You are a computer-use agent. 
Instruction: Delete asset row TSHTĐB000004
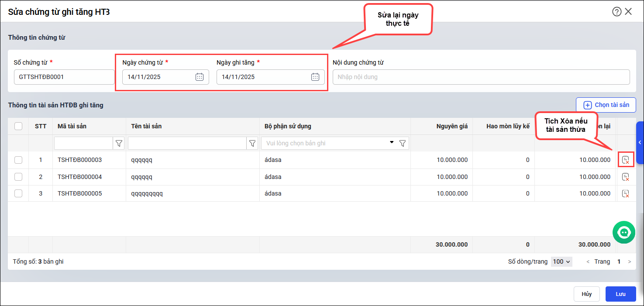(x=626, y=177)
